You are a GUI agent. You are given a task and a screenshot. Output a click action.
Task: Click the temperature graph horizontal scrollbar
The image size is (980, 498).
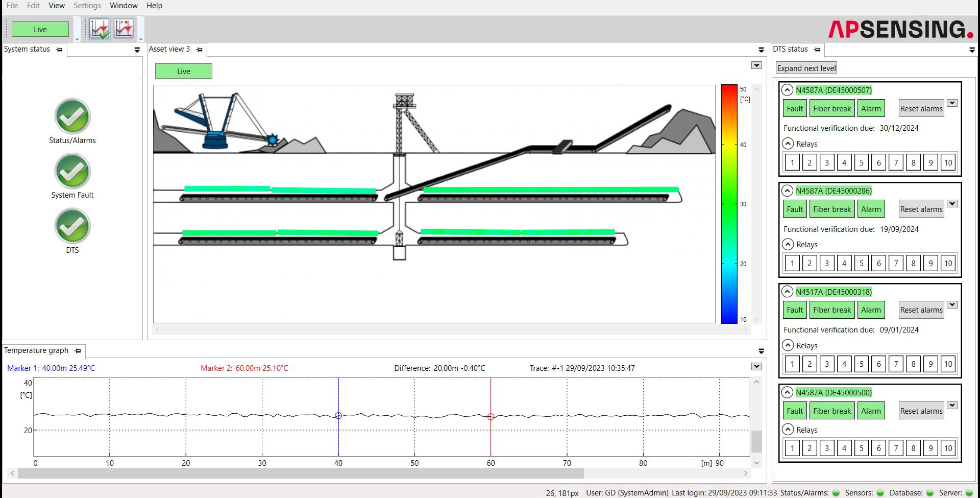(301, 473)
